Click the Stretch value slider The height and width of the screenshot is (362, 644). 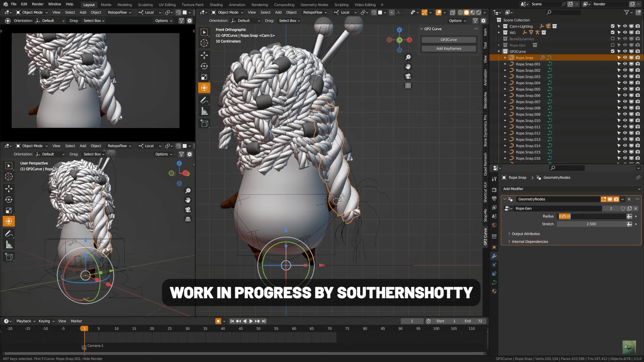(x=591, y=224)
